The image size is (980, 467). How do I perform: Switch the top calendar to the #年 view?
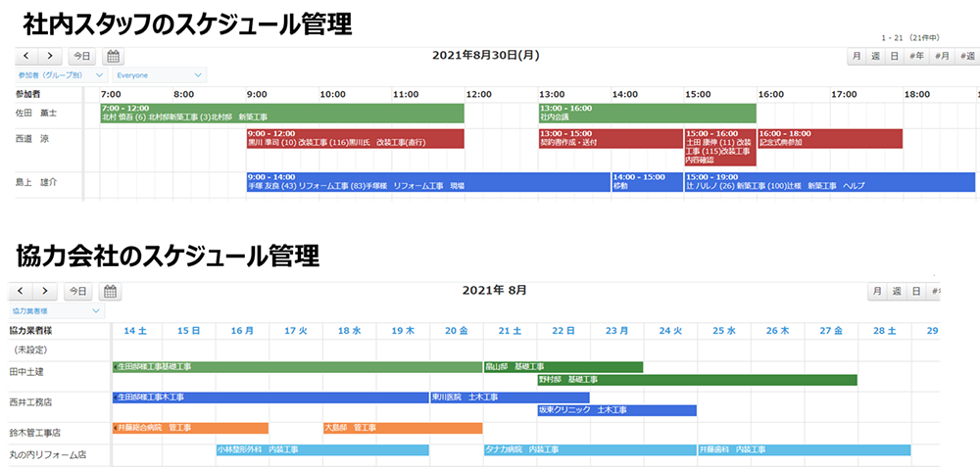[917, 57]
